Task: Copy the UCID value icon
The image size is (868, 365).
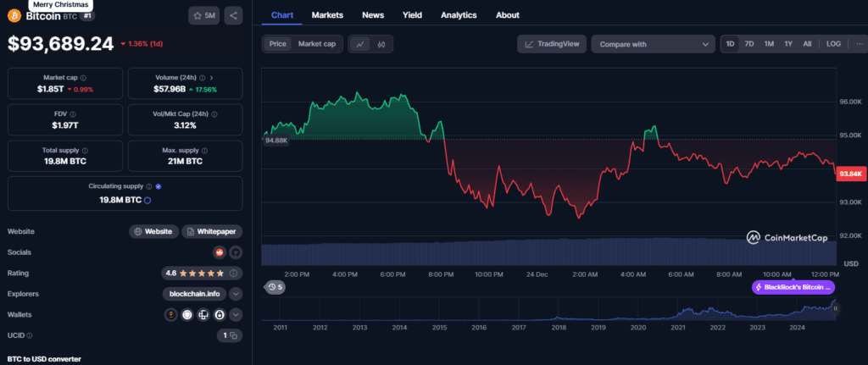Action: click(x=233, y=335)
